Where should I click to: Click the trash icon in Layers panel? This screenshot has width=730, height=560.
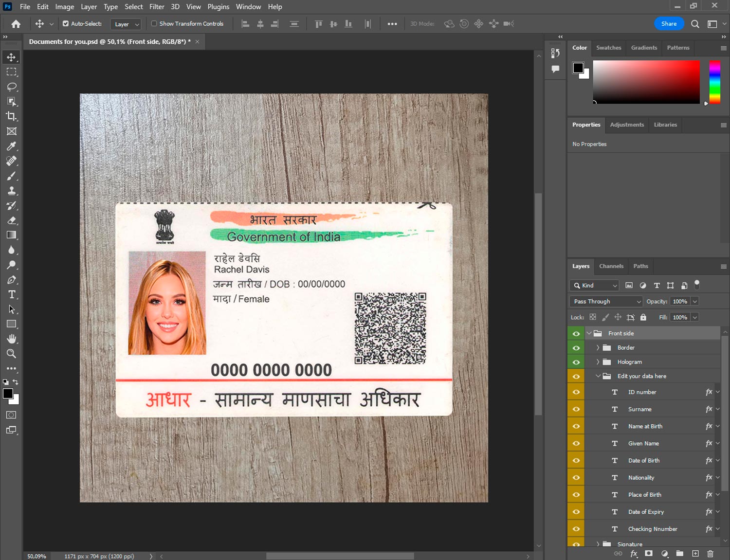710,554
